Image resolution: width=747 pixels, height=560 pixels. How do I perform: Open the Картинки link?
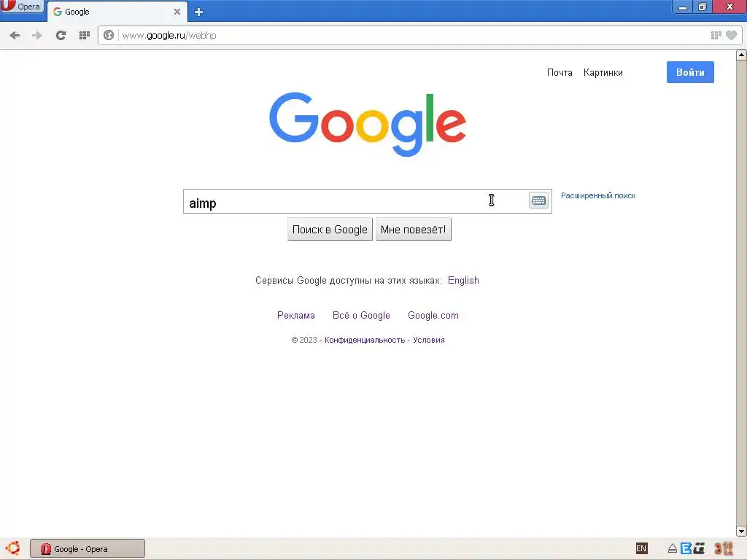pos(603,72)
